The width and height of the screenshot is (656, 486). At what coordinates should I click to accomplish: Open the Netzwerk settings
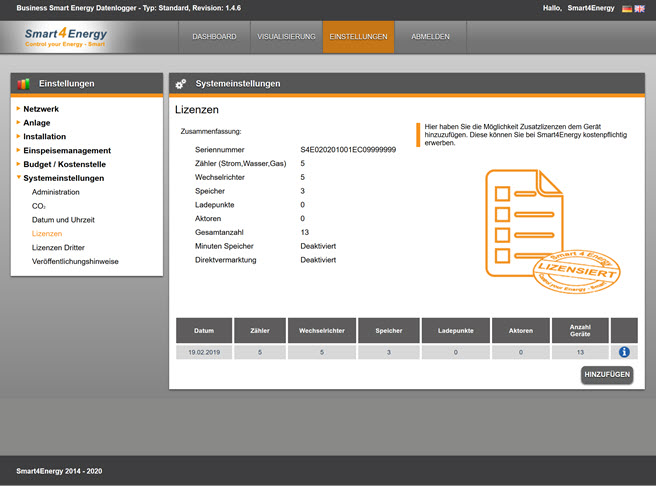(41, 109)
